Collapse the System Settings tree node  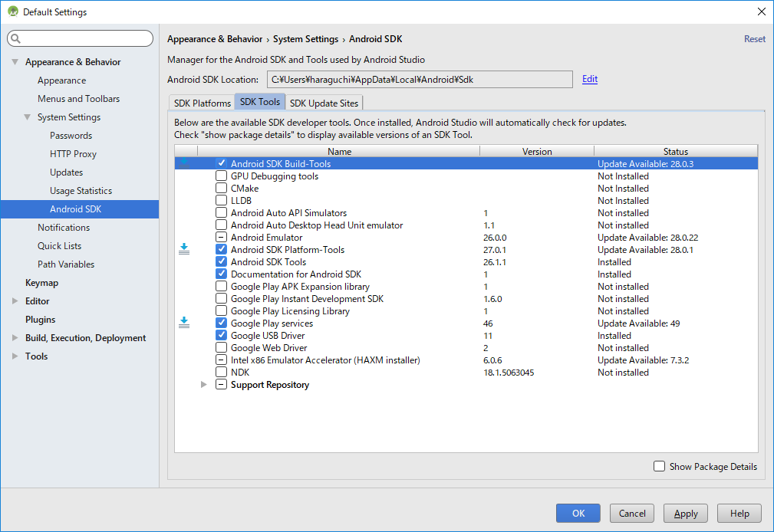point(27,117)
